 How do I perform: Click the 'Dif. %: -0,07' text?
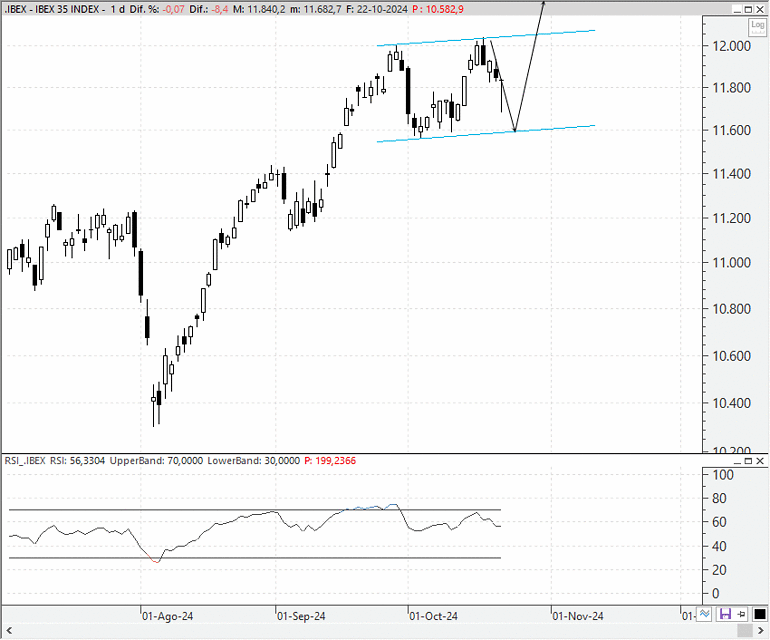(x=157, y=9)
